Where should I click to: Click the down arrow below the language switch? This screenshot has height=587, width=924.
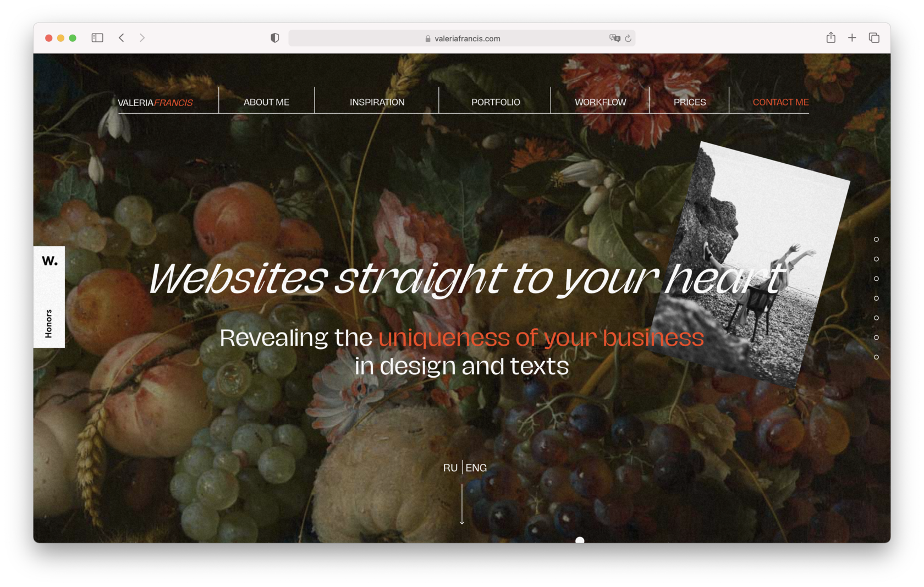point(462,505)
